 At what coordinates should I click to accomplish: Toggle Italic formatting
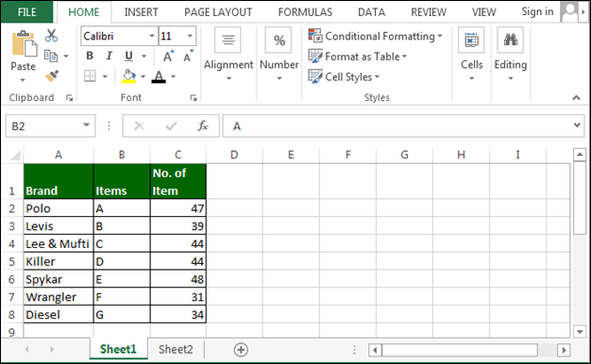click(110, 56)
